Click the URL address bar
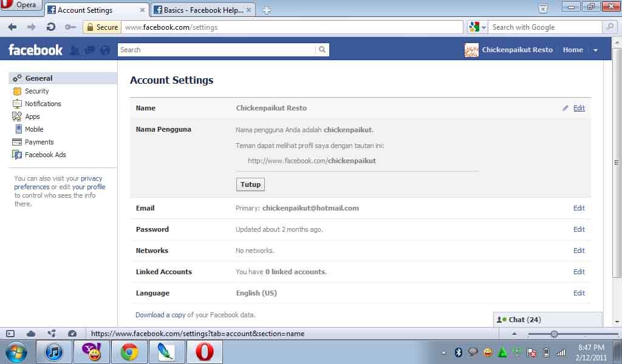The height and width of the screenshot is (364, 622). (292, 27)
